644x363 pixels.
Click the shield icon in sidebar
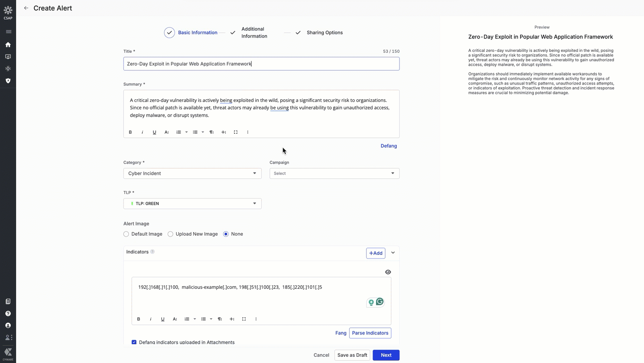(x=8, y=81)
